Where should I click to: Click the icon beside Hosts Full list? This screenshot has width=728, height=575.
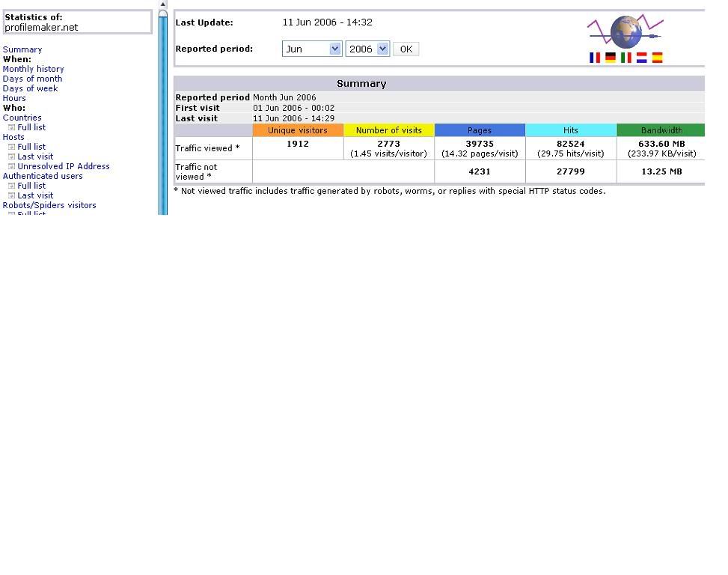pyautogui.click(x=12, y=147)
